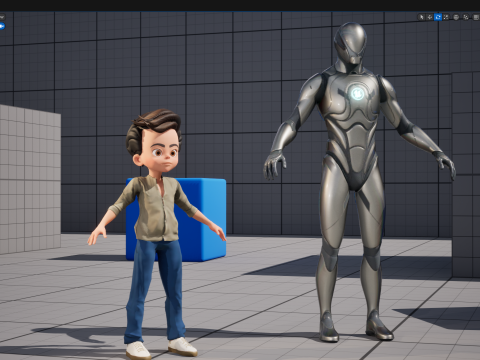Toggle surface snapping icon in viewport toolbar
480x360 pixels.
click(466, 17)
